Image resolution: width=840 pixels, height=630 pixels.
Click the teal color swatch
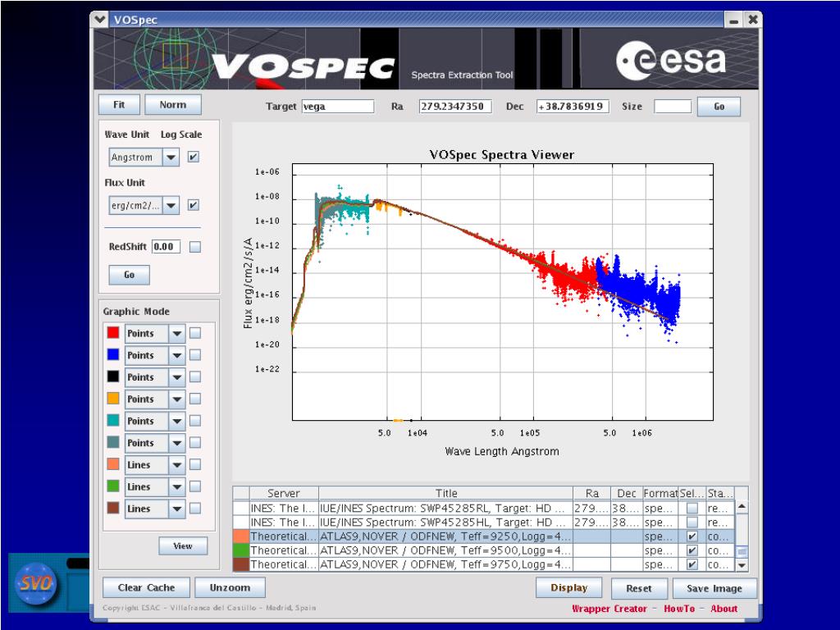pos(113,421)
